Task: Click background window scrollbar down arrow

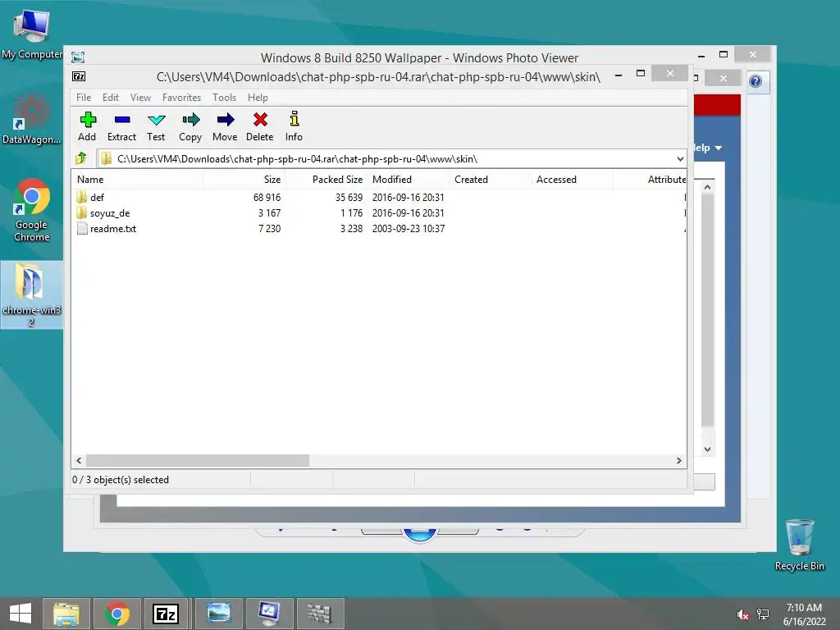Action: click(x=707, y=450)
